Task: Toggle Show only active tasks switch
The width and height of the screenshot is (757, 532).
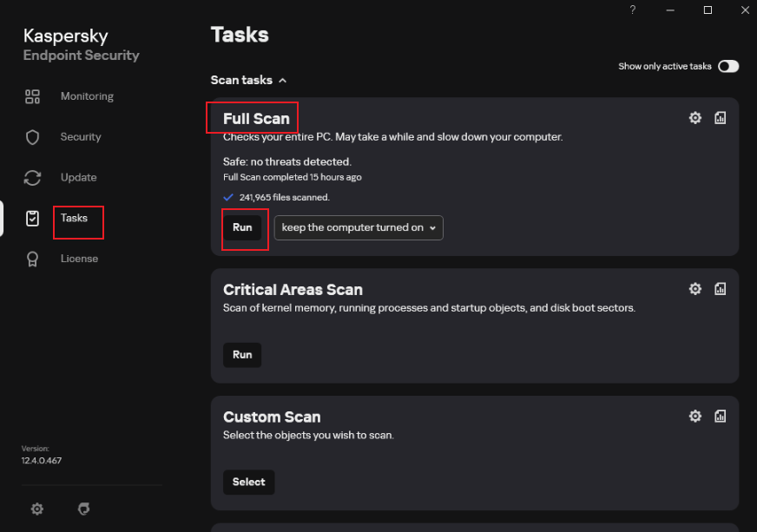Action: pos(728,66)
